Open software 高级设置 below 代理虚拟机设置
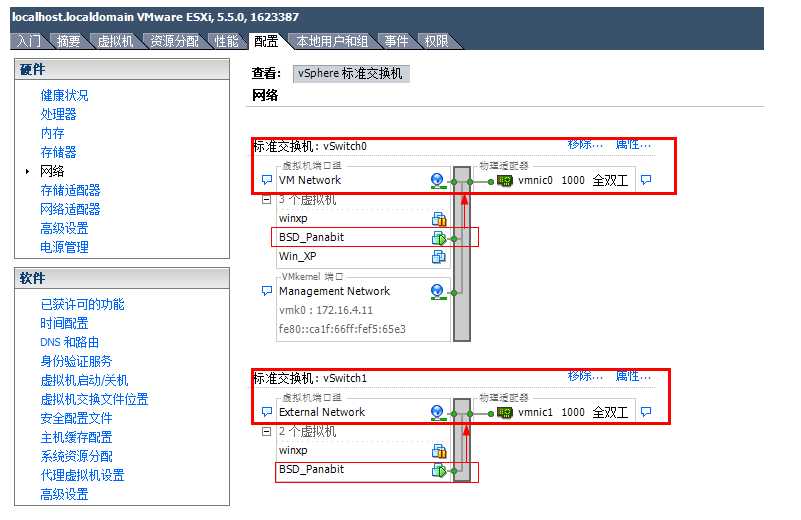The image size is (801, 520). coord(64,494)
